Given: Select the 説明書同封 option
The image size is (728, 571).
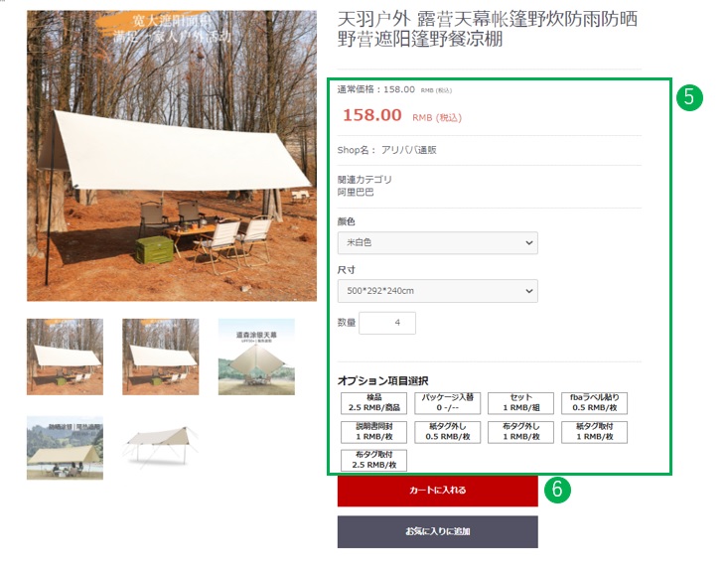Looking at the screenshot, I should 373,432.
